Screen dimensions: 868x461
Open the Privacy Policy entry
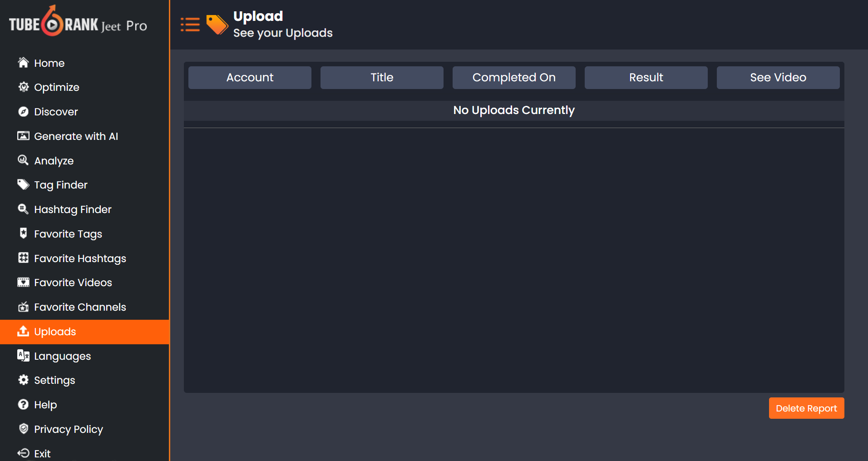[x=69, y=429]
